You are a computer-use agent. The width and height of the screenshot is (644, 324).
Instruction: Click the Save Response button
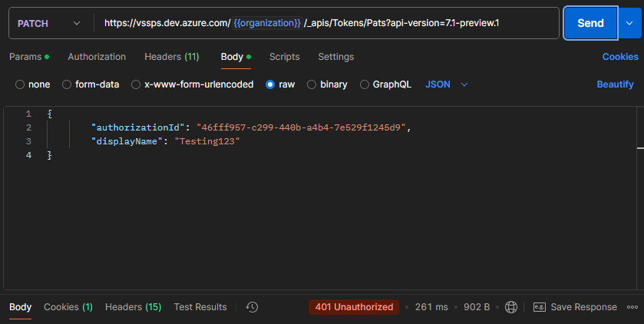[x=575, y=307]
